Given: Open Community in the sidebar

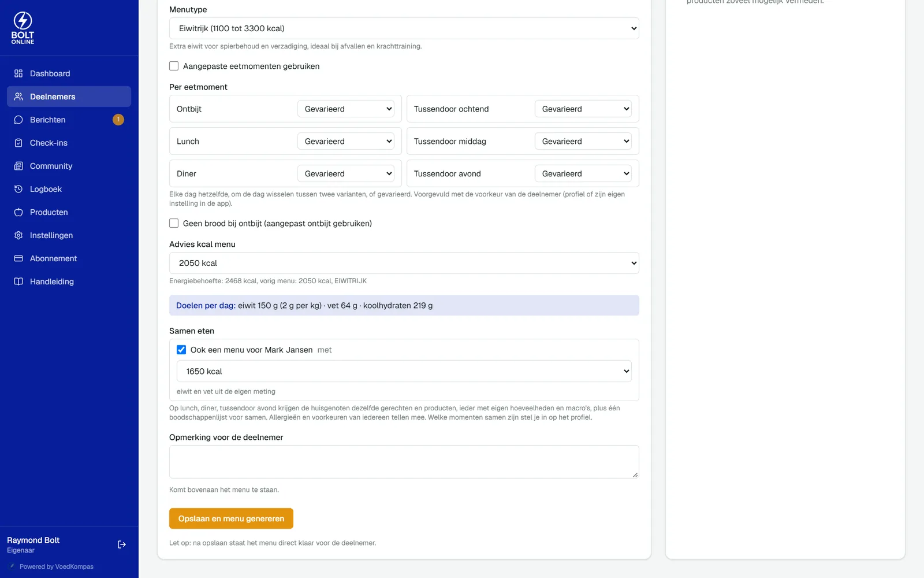Looking at the screenshot, I should (69, 166).
